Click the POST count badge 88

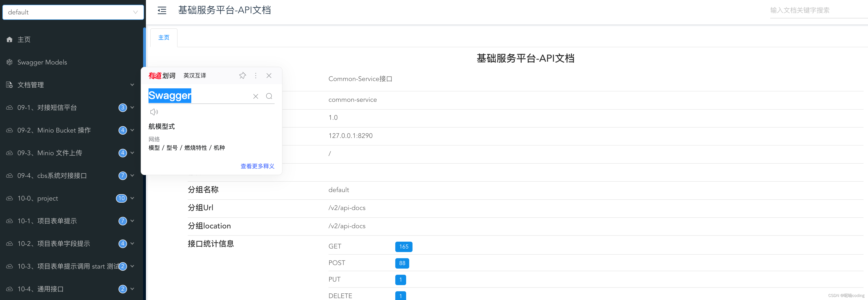tap(402, 263)
